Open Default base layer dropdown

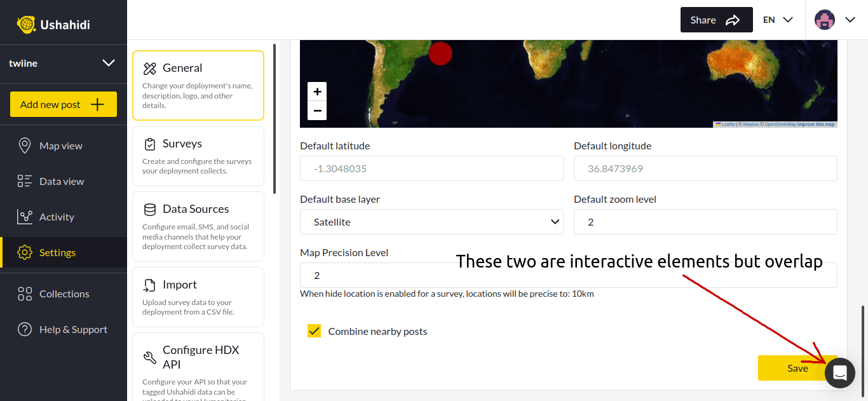click(431, 222)
